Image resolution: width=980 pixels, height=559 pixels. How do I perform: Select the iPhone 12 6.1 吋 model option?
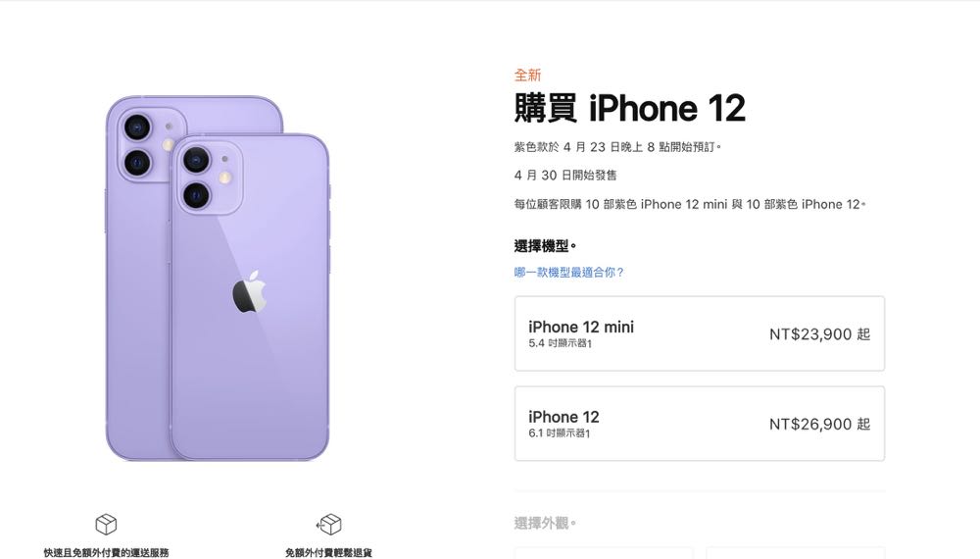coord(700,424)
